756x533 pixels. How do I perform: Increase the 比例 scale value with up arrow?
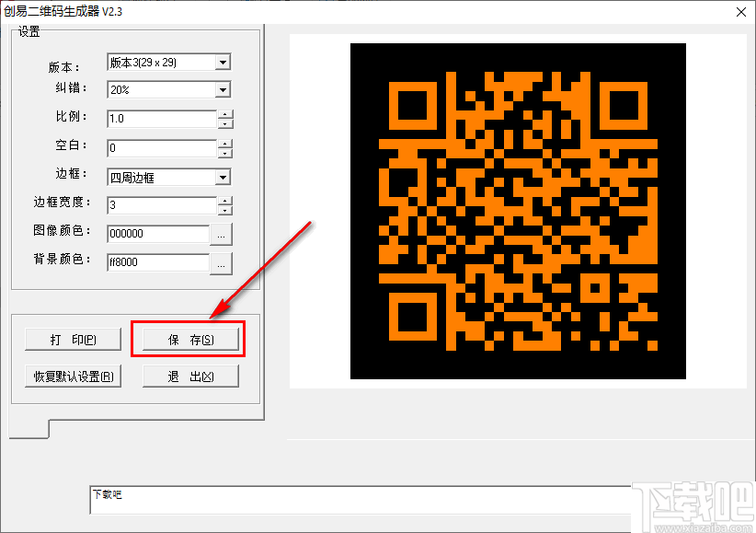point(225,114)
